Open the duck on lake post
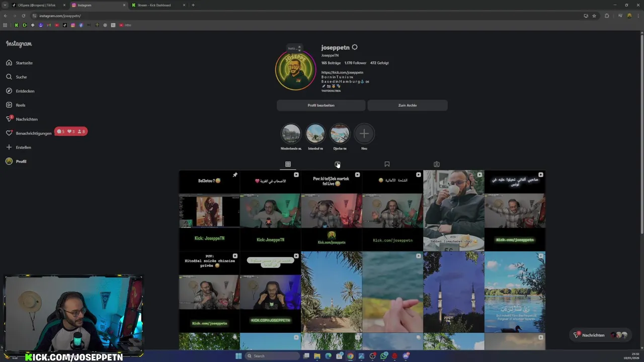644x362 pixels. click(x=515, y=293)
